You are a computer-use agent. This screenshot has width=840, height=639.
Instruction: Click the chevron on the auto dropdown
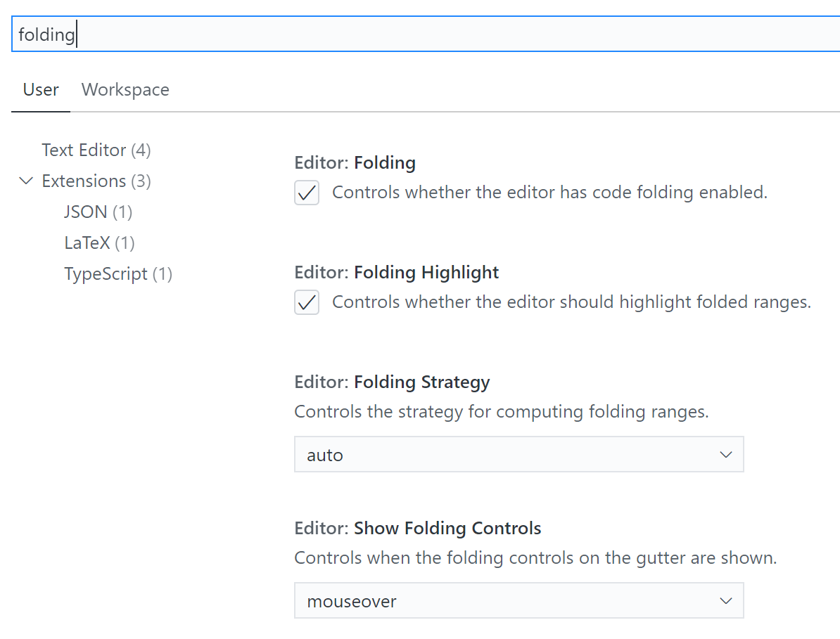(725, 454)
